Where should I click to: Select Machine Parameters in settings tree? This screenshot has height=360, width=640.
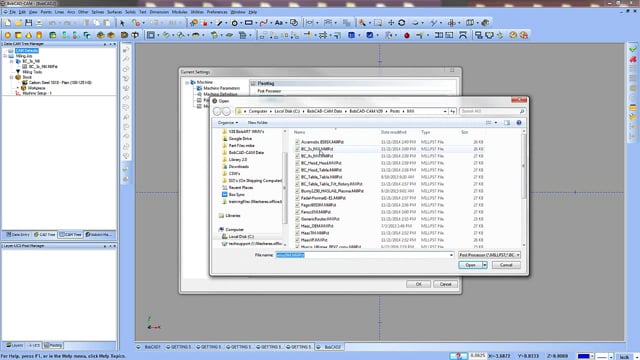[222, 88]
